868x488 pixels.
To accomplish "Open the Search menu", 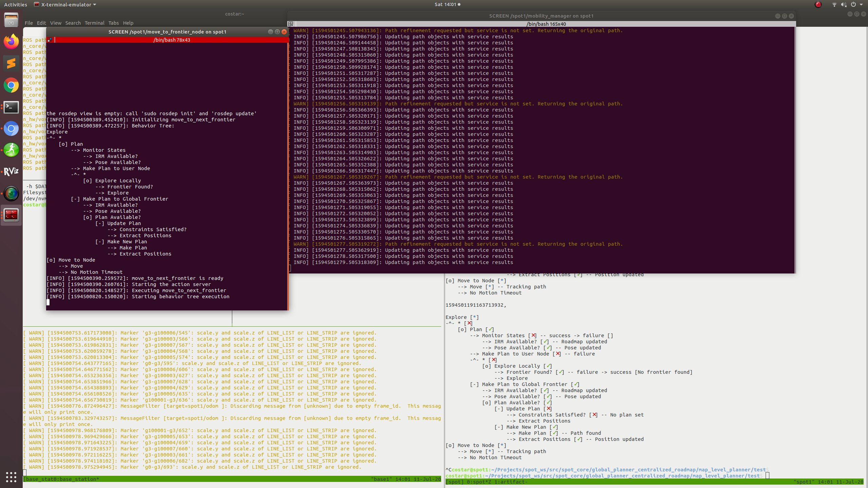I will coord(73,23).
